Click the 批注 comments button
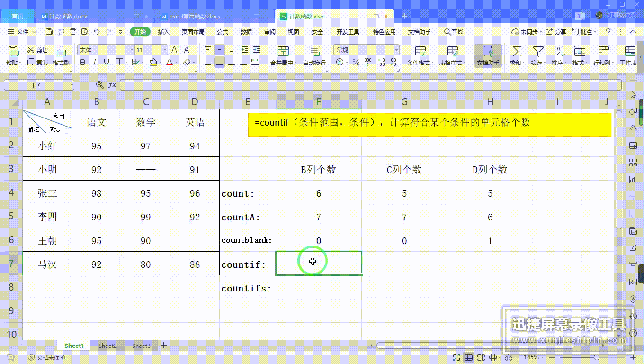The image size is (644, 364). point(584,32)
